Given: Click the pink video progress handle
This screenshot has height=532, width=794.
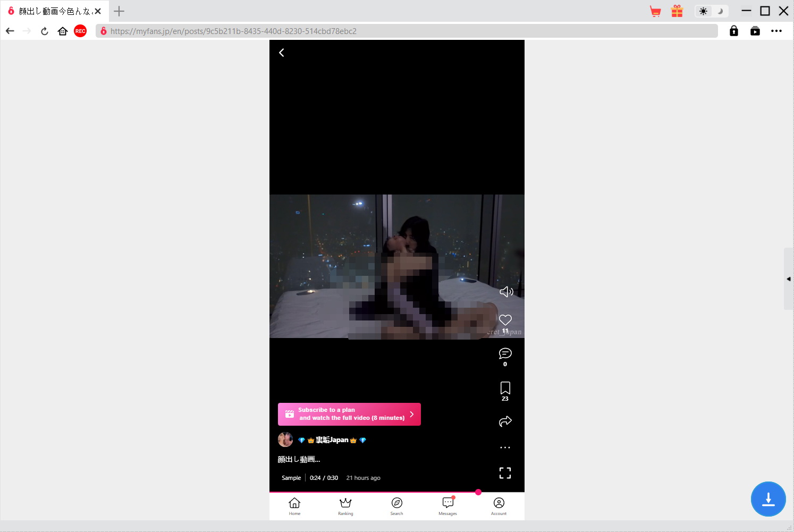Looking at the screenshot, I should click(478, 492).
